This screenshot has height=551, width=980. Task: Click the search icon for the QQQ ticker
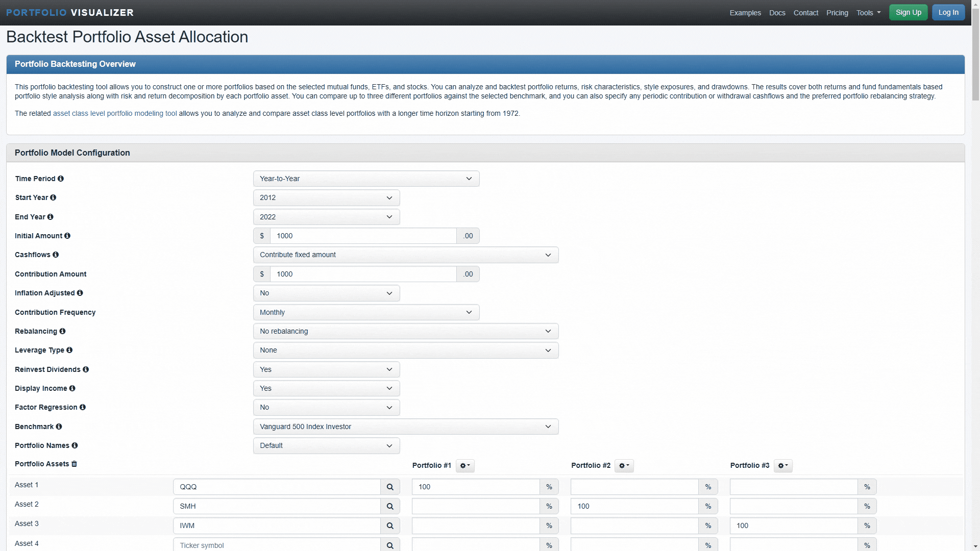(390, 487)
